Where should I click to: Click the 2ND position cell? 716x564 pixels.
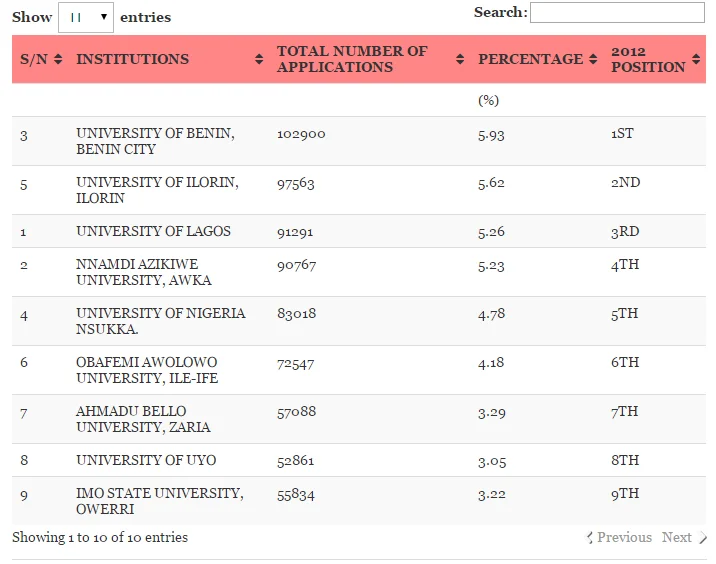[x=626, y=182]
